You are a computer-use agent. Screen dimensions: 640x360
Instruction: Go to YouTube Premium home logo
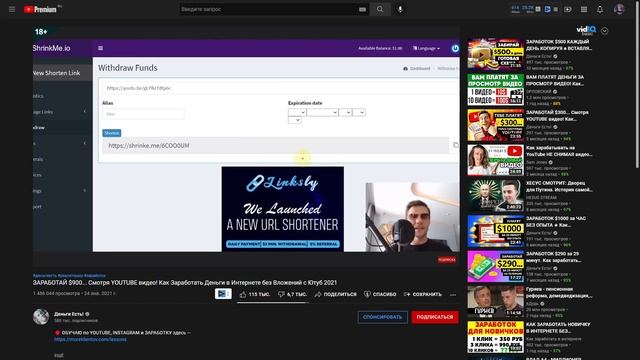[x=40, y=9]
